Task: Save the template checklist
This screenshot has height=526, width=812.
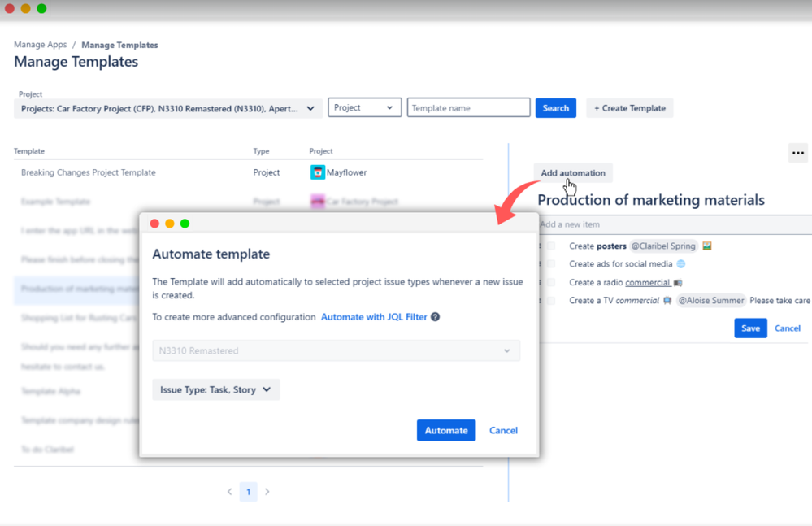Action: coord(750,328)
